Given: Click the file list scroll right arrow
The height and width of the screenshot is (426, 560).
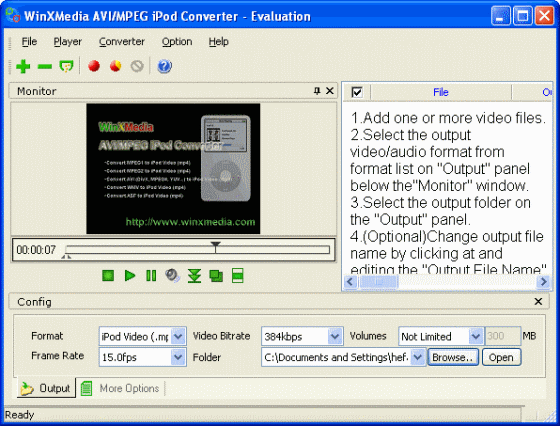Looking at the screenshot, I should pyautogui.click(x=544, y=282).
